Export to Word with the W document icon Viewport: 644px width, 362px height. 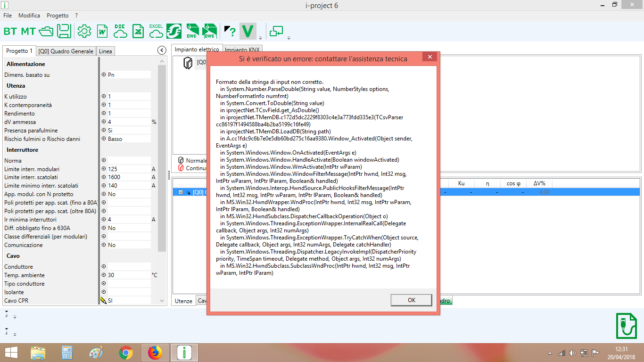point(102,32)
